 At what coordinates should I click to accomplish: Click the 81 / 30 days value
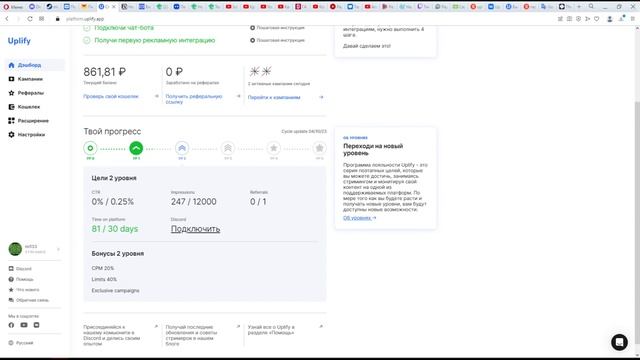[115, 229]
